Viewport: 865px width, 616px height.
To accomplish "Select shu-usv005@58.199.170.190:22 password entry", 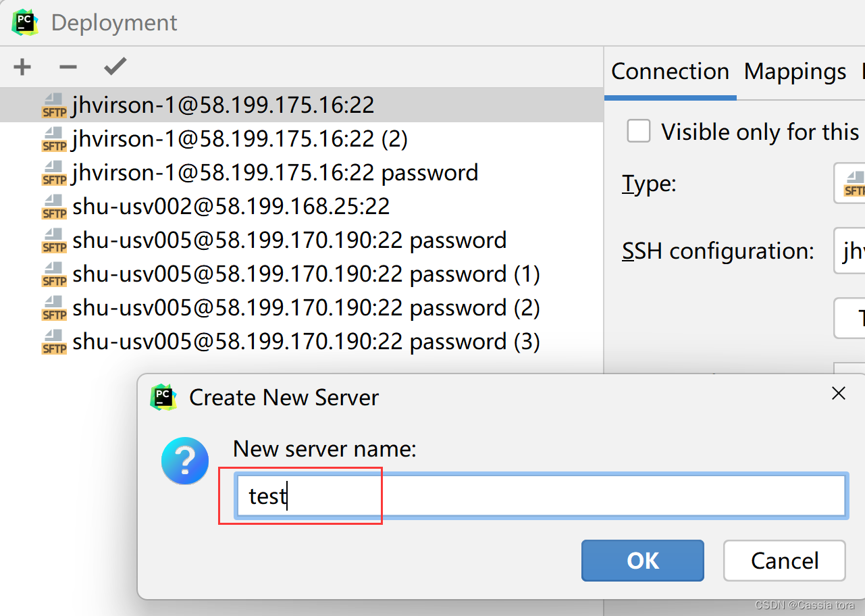I will point(302,240).
